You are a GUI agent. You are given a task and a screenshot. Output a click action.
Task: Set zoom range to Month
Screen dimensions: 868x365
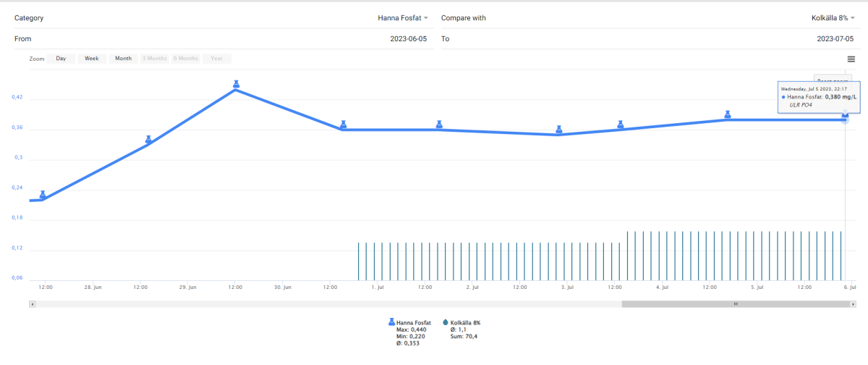(124, 59)
